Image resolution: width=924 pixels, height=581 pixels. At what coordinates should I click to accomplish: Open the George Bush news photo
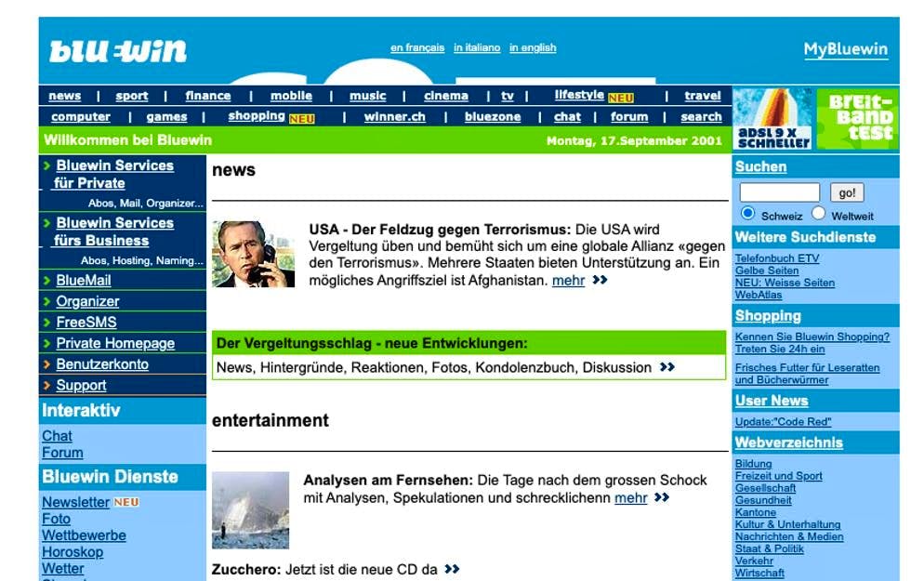(254, 254)
